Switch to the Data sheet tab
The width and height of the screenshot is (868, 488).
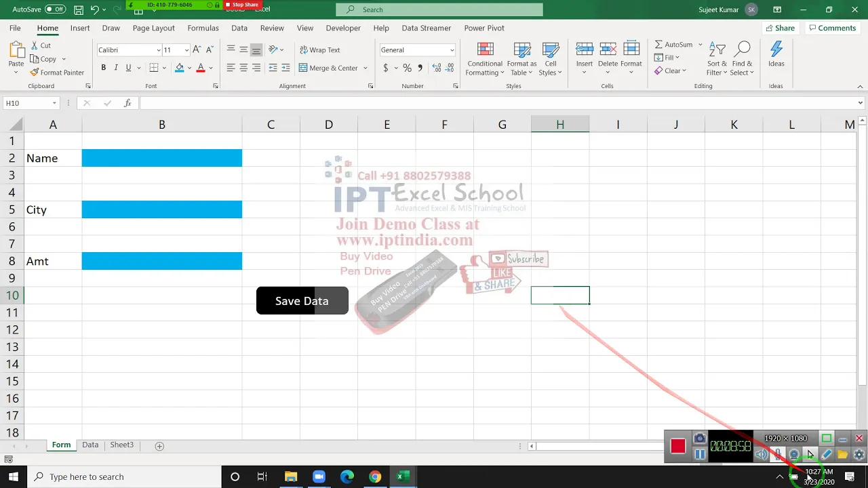90,445
